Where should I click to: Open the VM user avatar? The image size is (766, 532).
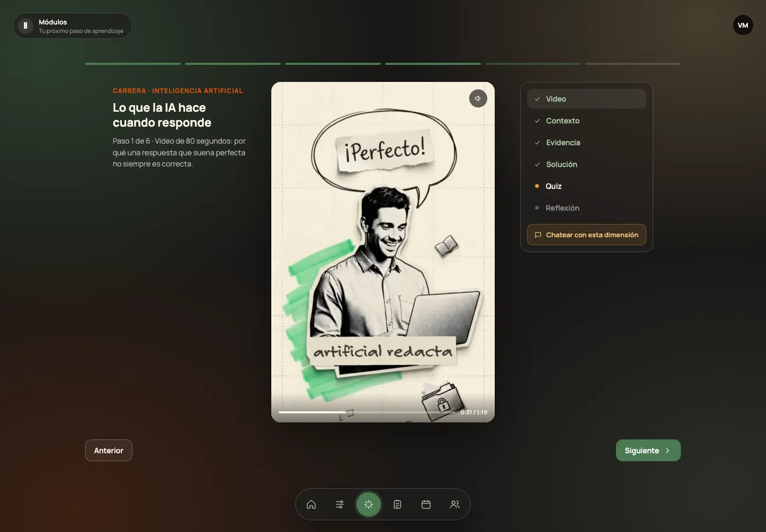(x=743, y=25)
